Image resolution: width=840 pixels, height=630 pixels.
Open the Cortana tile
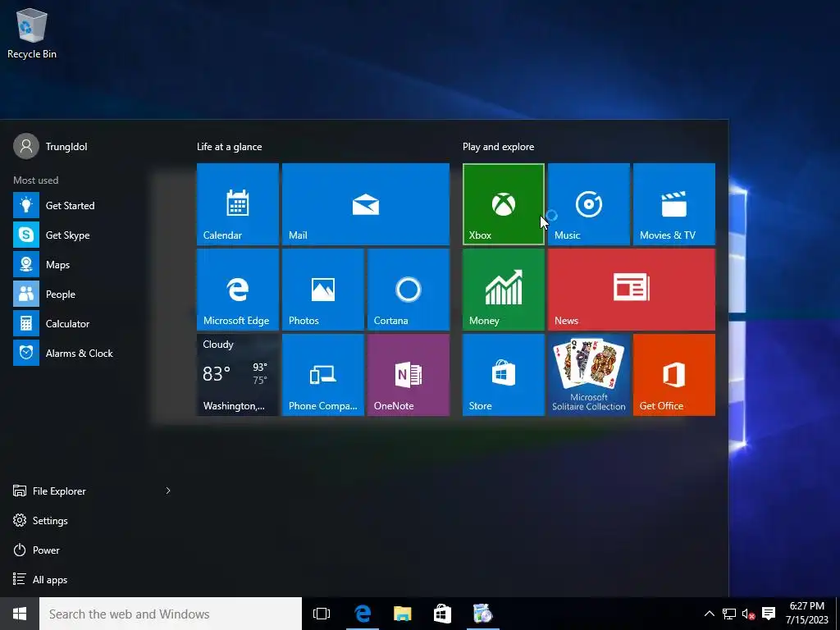pyautogui.click(x=409, y=290)
